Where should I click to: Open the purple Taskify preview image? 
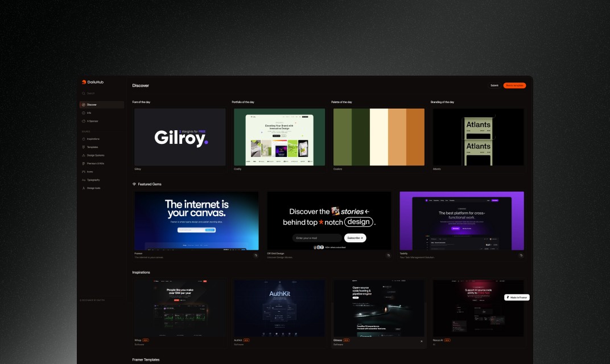click(x=462, y=221)
